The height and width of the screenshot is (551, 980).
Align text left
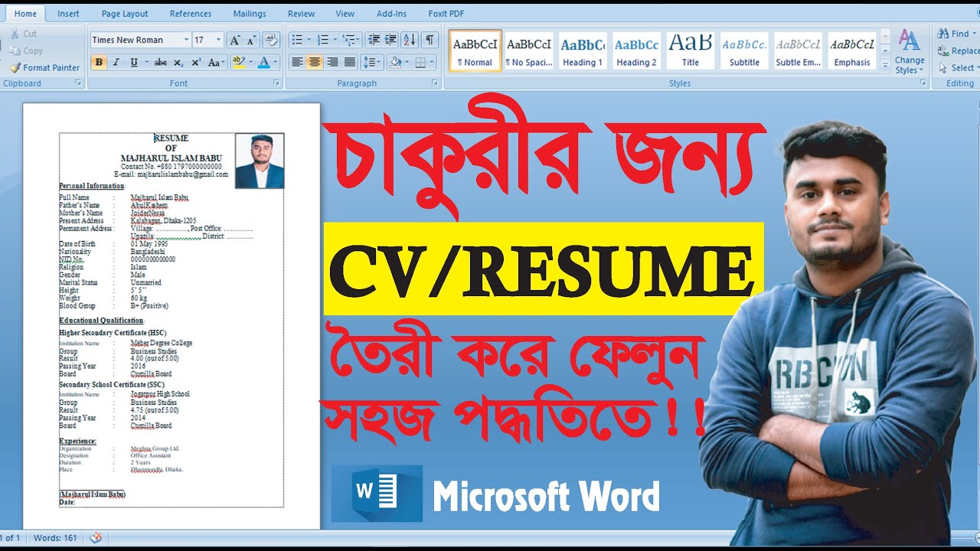click(x=297, y=62)
